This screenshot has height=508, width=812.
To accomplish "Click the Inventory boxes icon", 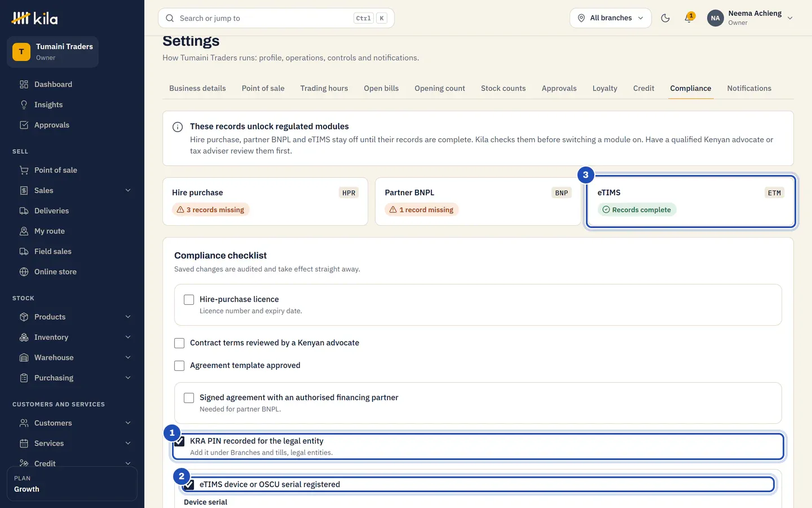I will click(24, 338).
